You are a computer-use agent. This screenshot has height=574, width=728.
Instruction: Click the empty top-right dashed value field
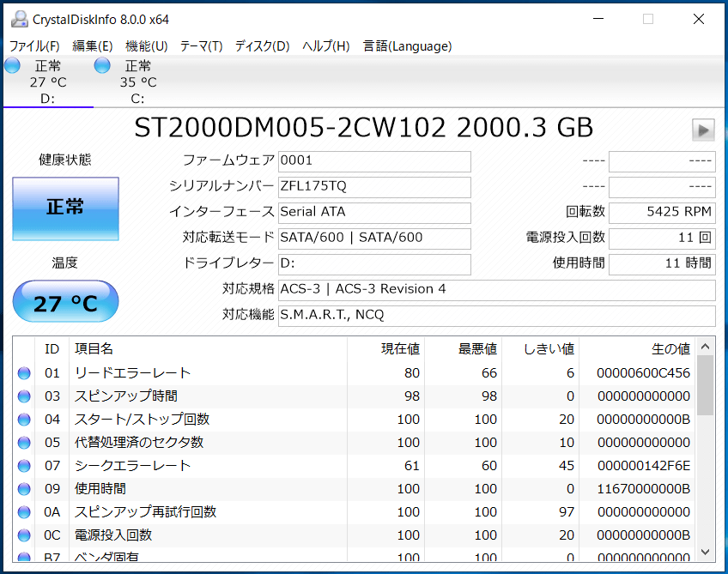662,161
